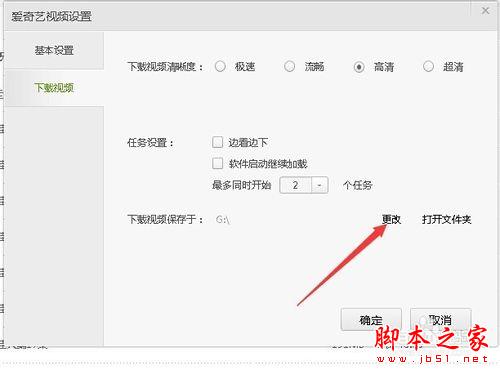The height and width of the screenshot is (370, 500).
Task: Click the 取消 cancel button
Action: click(441, 320)
